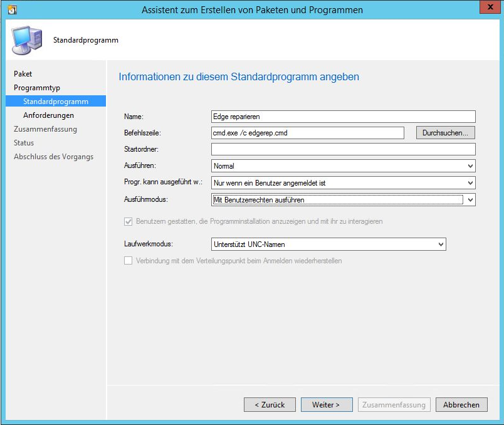Click Durchsuchen to browse for file

[x=445, y=133]
